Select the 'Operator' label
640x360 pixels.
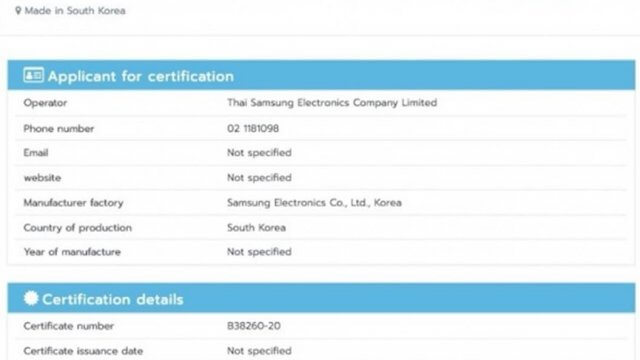(45, 103)
